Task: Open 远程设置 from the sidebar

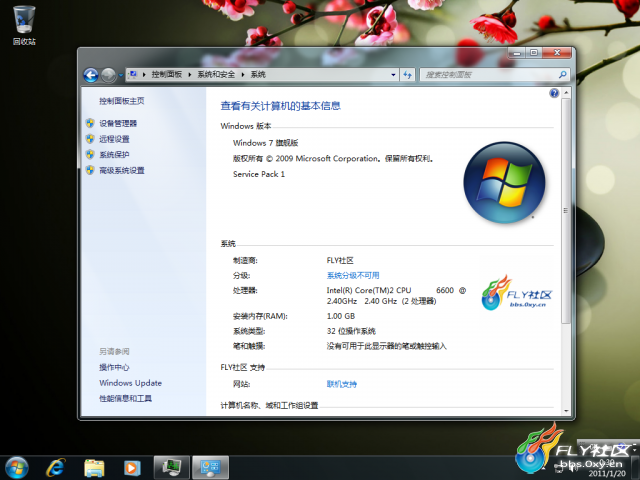Action: click(114, 139)
